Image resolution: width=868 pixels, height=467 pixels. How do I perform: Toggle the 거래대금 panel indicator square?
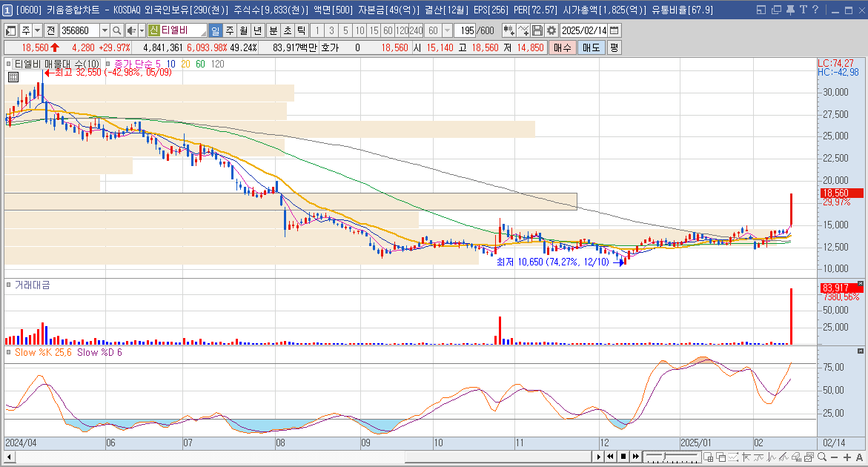tap(9, 285)
